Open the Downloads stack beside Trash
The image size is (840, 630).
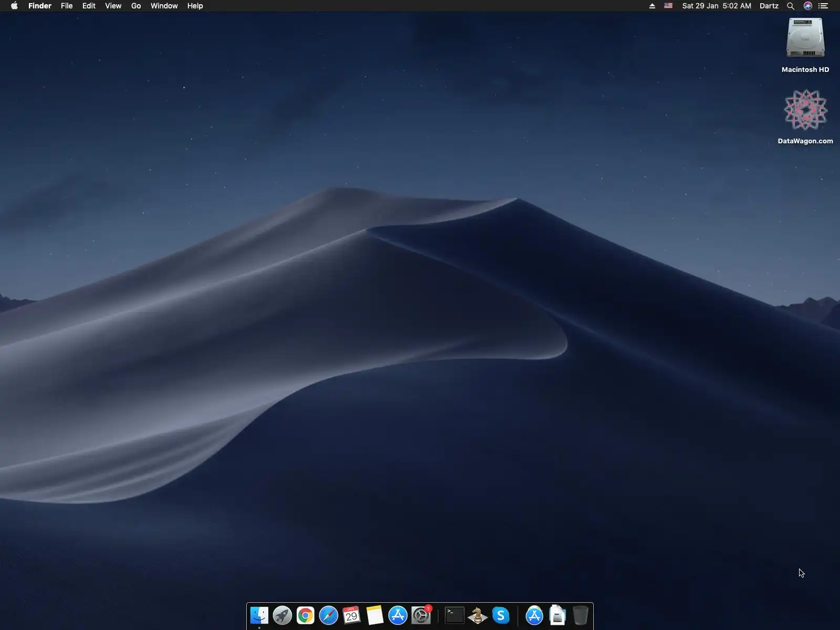558,615
